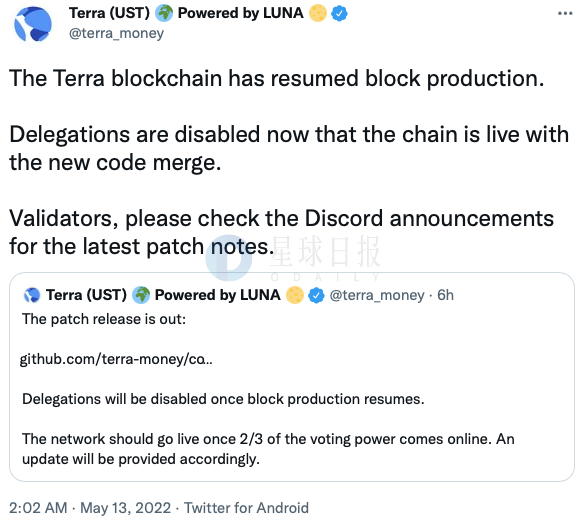
Task: Click the 2:02 AM · May 13, 2022 timestamp
Action: tap(90, 508)
